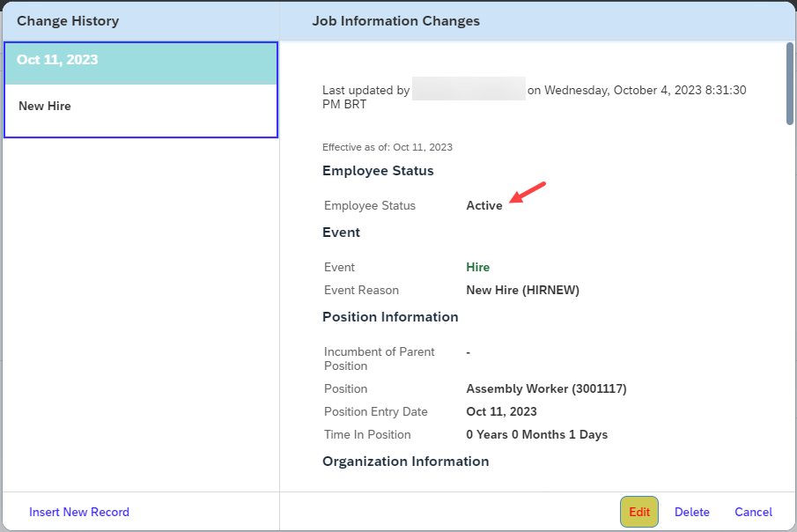Click the Job Information Changes title
This screenshot has width=797, height=532.
[395, 21]
